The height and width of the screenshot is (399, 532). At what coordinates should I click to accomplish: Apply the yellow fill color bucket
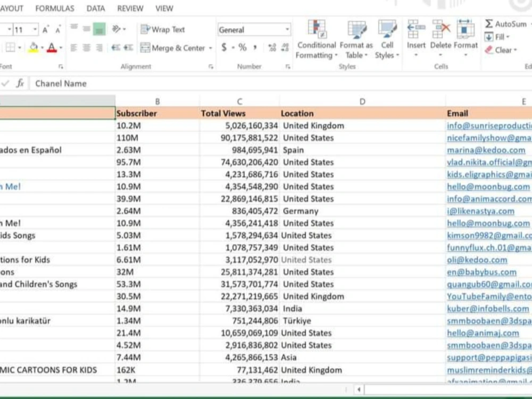point(33,47)
